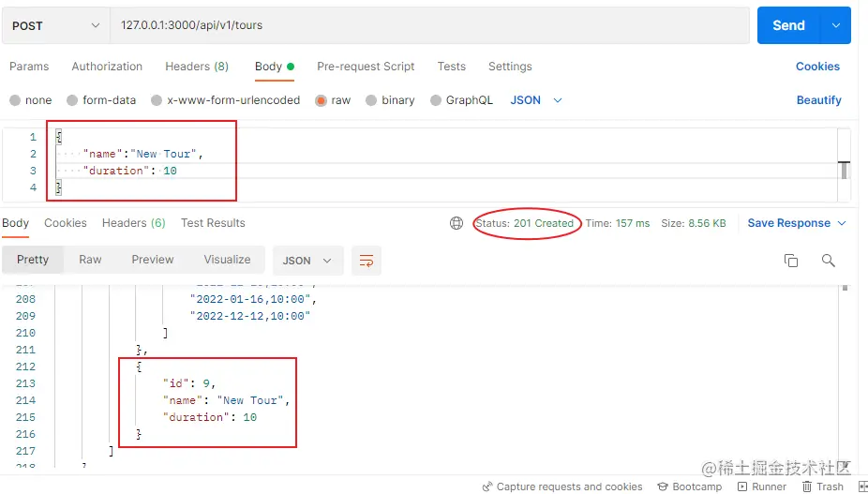Open Capture requests and cookies
The width and height of the screenshot is (868, 494).
pyautogui.click(x=562, y=487)
